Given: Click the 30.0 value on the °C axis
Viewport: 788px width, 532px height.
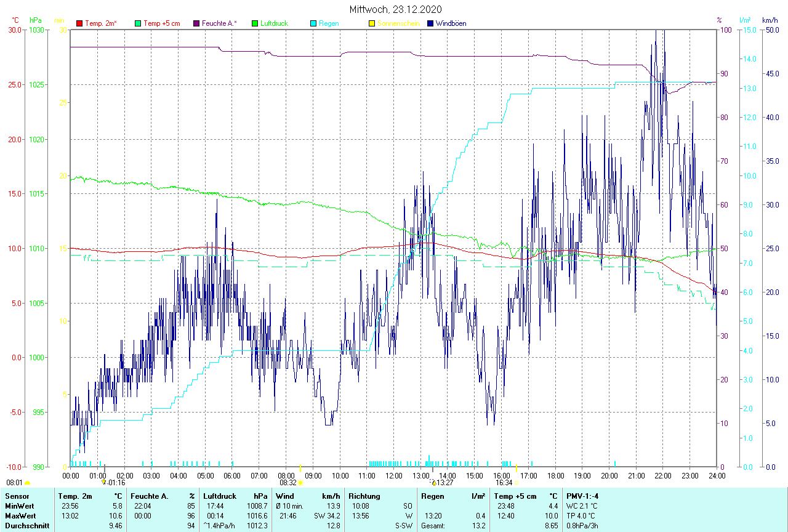Looking at the screenshot, I should (x=15, y=30).
